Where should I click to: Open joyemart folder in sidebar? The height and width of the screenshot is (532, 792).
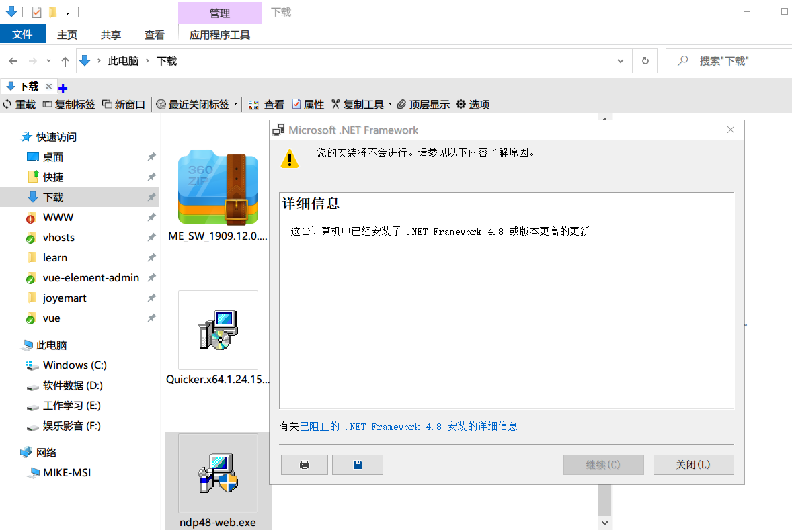[x=65, y=298]
